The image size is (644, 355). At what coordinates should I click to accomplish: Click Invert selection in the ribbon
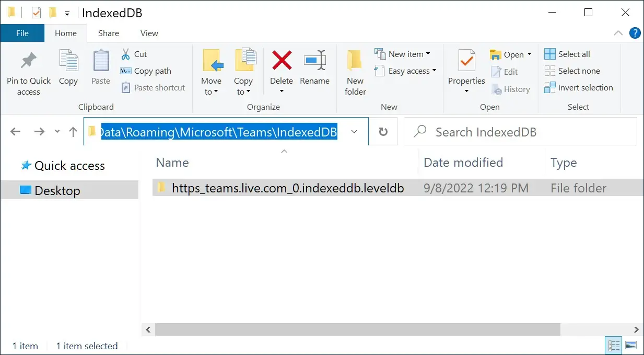pos(579,87)
